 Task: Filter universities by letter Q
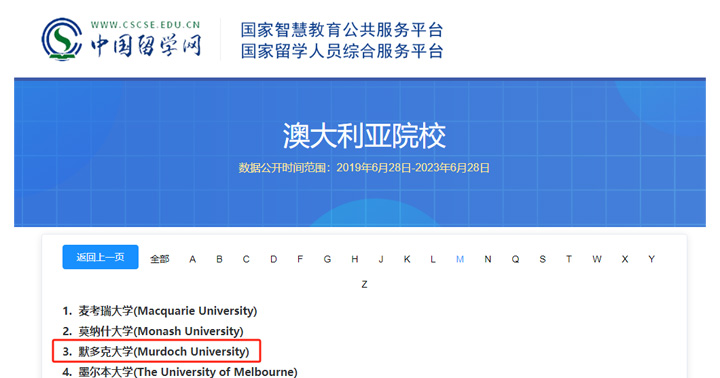pyautogui.click(x=515, y=259)
